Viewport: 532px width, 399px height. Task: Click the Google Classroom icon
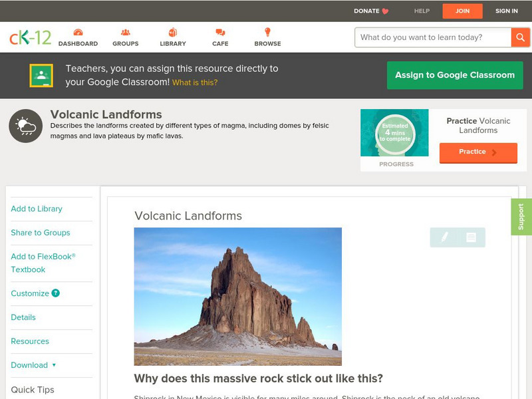point(41,75)
